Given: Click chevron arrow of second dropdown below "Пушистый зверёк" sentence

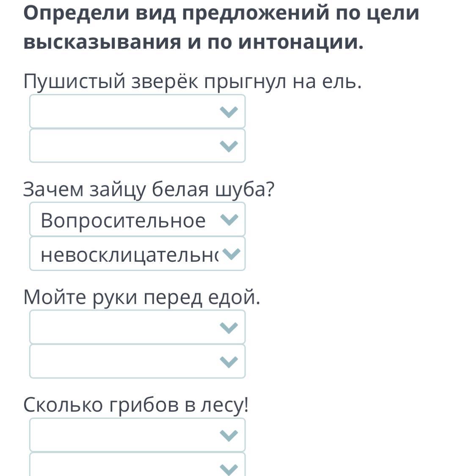Looking at the screenshot, I should 229,146.
